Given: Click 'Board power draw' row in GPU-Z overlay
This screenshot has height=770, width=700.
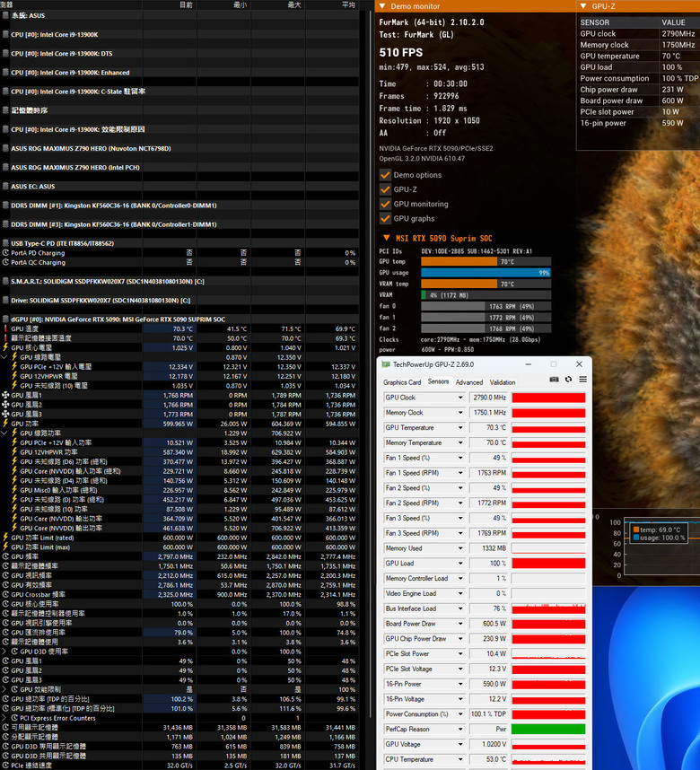Looking at the screenshot, I should 637,101.
